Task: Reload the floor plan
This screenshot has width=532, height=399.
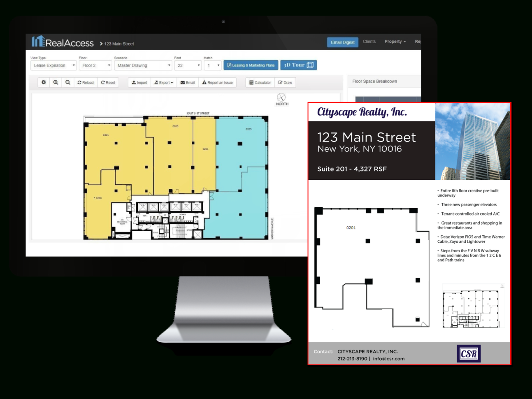Action: pos(86,83)
